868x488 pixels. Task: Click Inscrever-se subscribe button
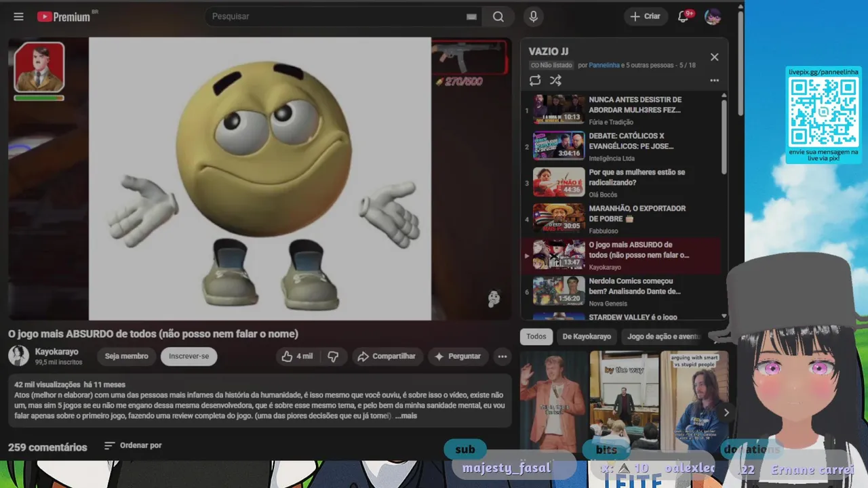click(189, 357)
